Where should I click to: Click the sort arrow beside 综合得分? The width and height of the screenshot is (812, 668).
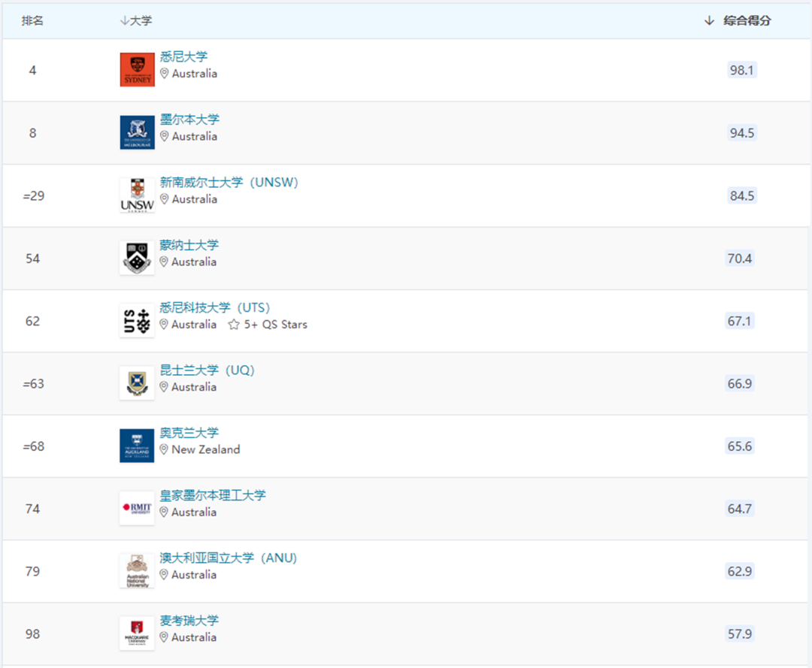(x=707, y=20)
